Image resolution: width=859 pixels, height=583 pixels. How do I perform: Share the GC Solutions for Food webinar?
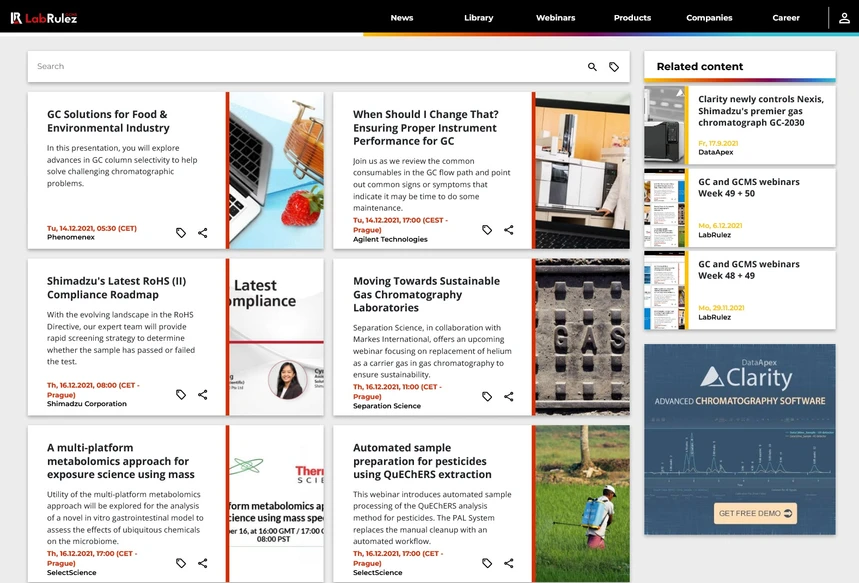coord(203,233)
